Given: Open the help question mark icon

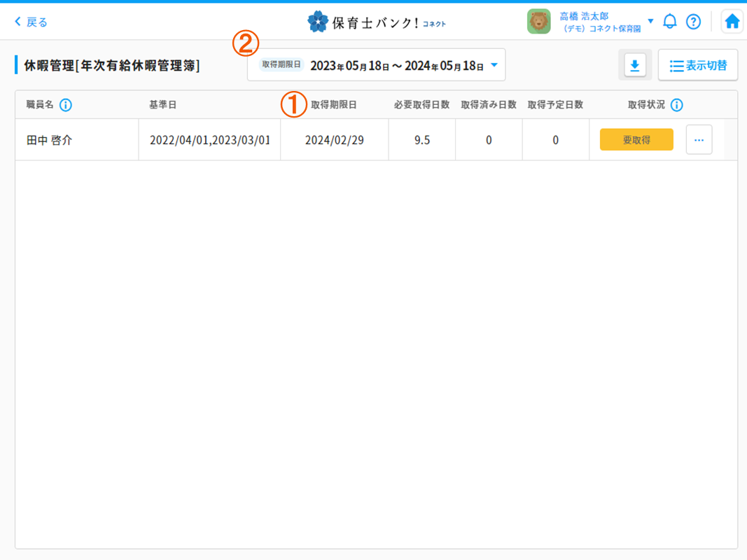Looking at the screenshot, I should (693, 22).
